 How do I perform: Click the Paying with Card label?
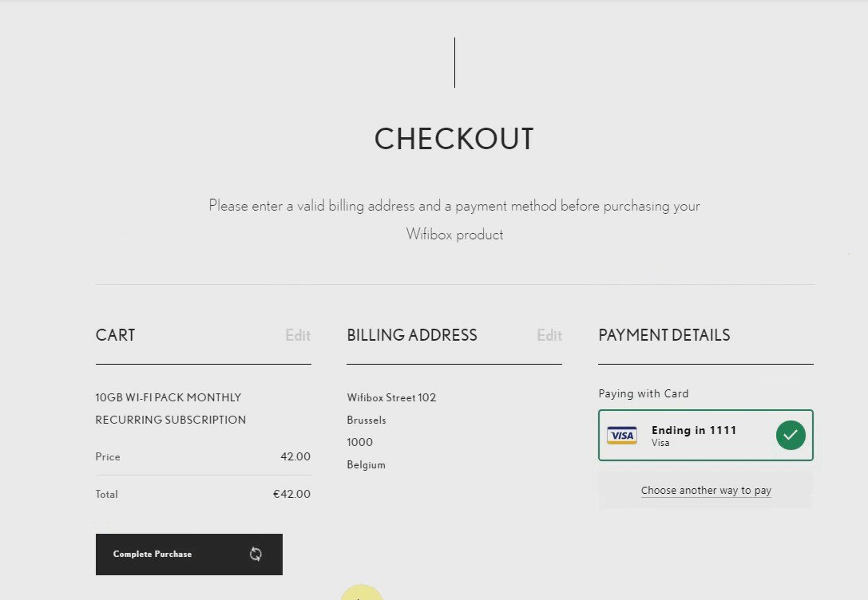[644, 393]
